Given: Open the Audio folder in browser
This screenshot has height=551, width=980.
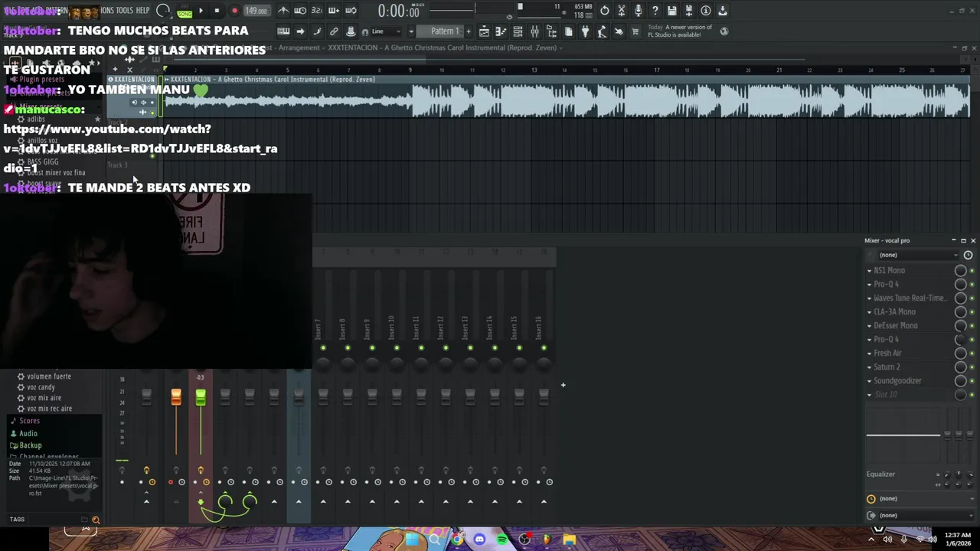Looking at the screenshot, I should (x=28, y=434).
